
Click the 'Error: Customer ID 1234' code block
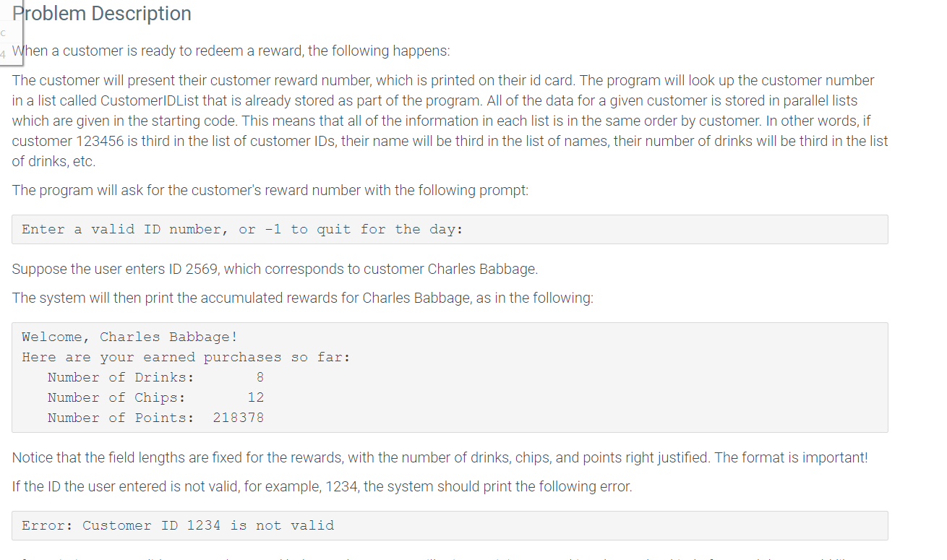click(x=450, y=525)
